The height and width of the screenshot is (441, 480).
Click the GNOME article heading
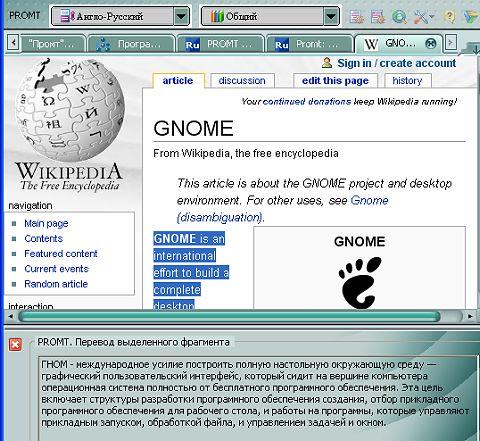point(193,128)
